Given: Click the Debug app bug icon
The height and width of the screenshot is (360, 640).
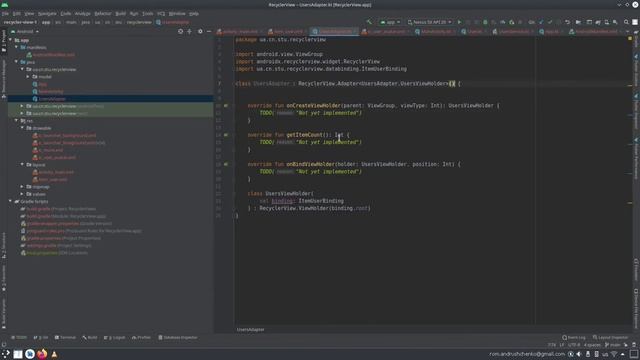Looking at the screenshot, I should tap(485, 22).
